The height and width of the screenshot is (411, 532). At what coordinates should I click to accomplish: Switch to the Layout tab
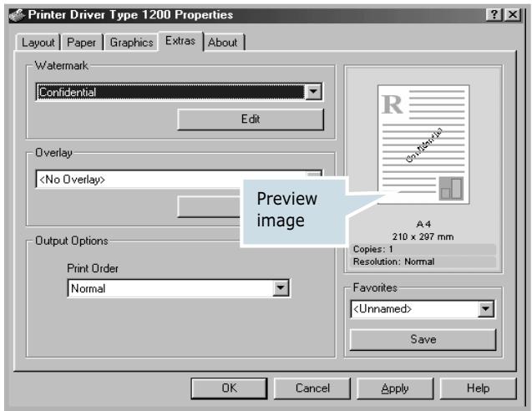coord(38,43)
